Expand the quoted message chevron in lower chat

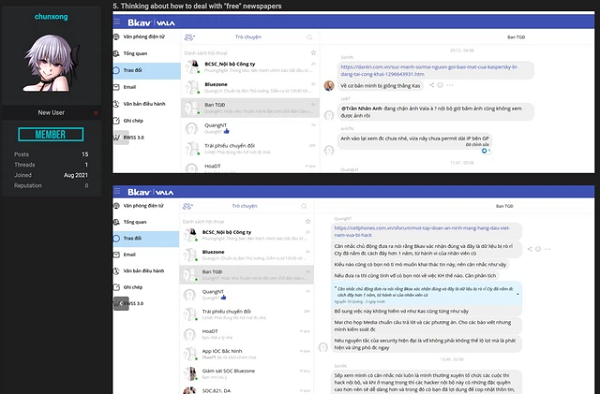518,295
